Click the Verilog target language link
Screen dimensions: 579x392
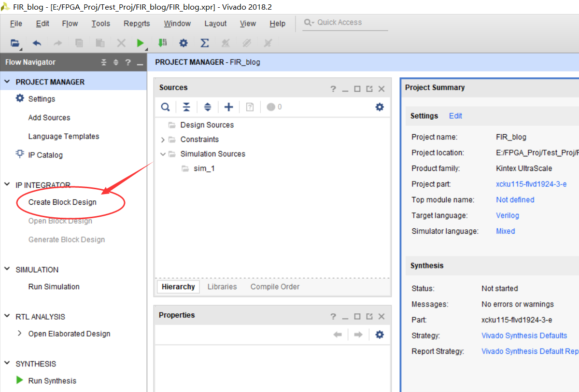pos(508,216)
